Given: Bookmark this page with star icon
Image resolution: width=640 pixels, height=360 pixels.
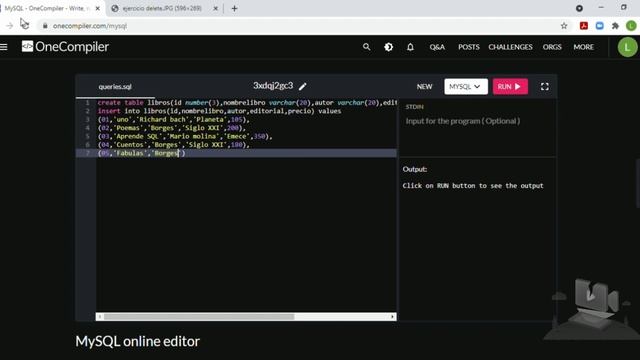Looking at the screenshot, I should (x=564, y=26).
